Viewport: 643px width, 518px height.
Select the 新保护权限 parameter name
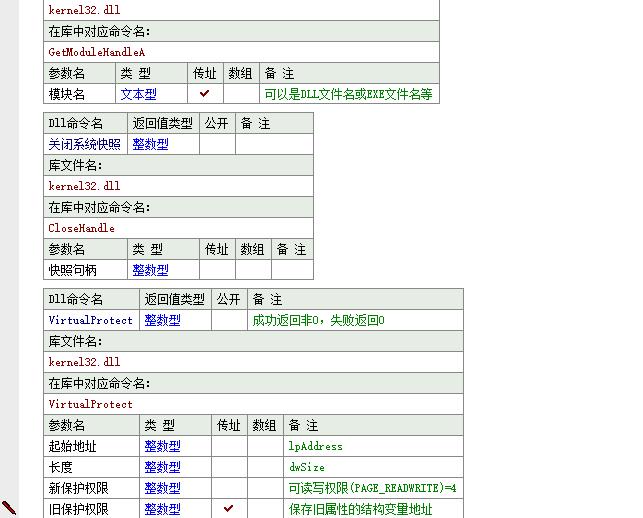[x=78, y=488]
